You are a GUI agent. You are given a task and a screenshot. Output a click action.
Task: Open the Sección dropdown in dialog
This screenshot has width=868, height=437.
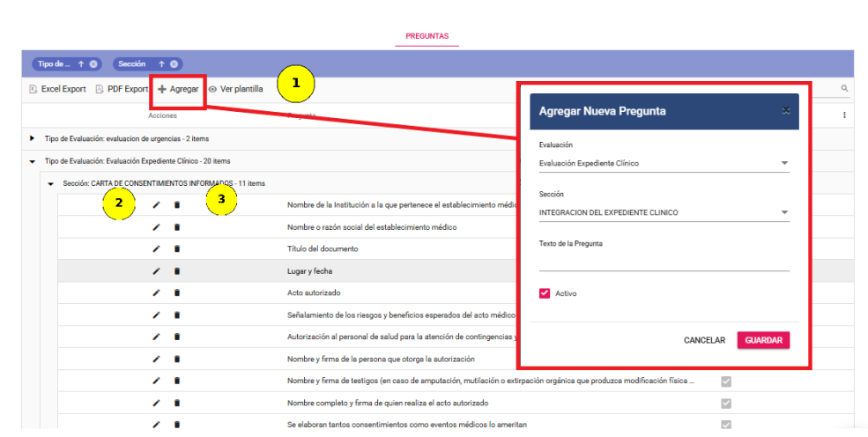click(x=664, y=212)
